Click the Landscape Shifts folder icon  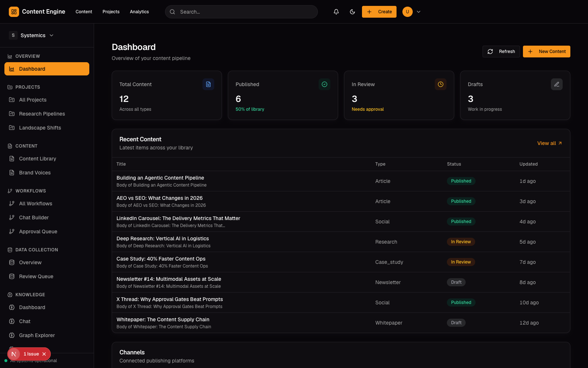12,128
